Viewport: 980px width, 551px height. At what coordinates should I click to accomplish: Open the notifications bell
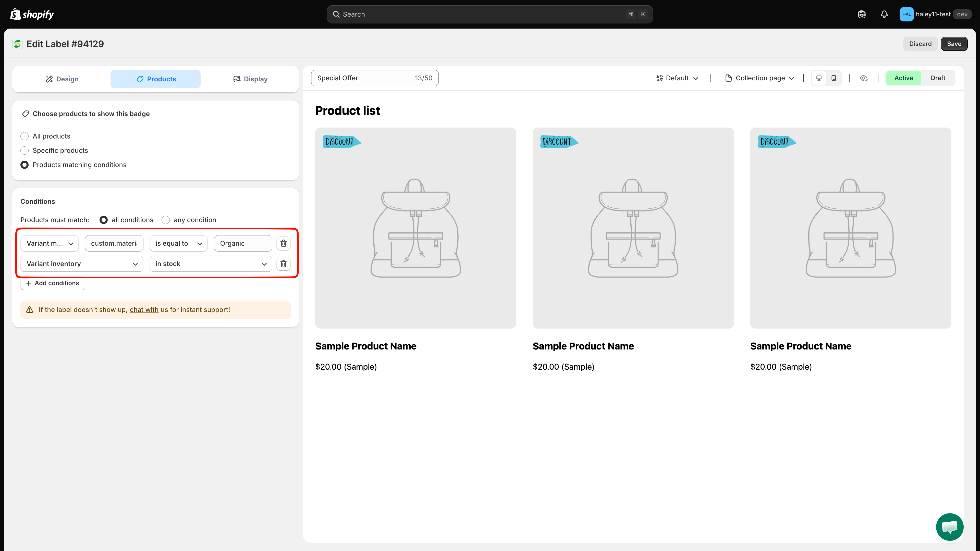[884, 14]
